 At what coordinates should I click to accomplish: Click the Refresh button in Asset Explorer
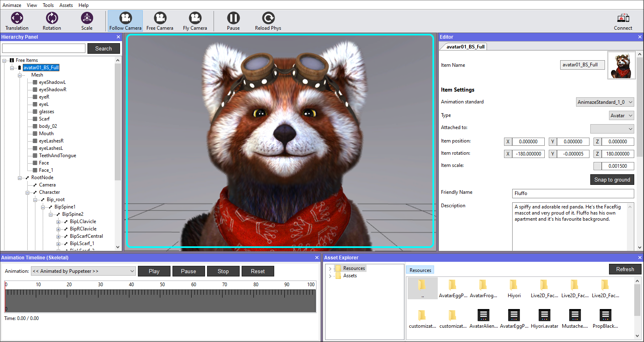point(625,269)
